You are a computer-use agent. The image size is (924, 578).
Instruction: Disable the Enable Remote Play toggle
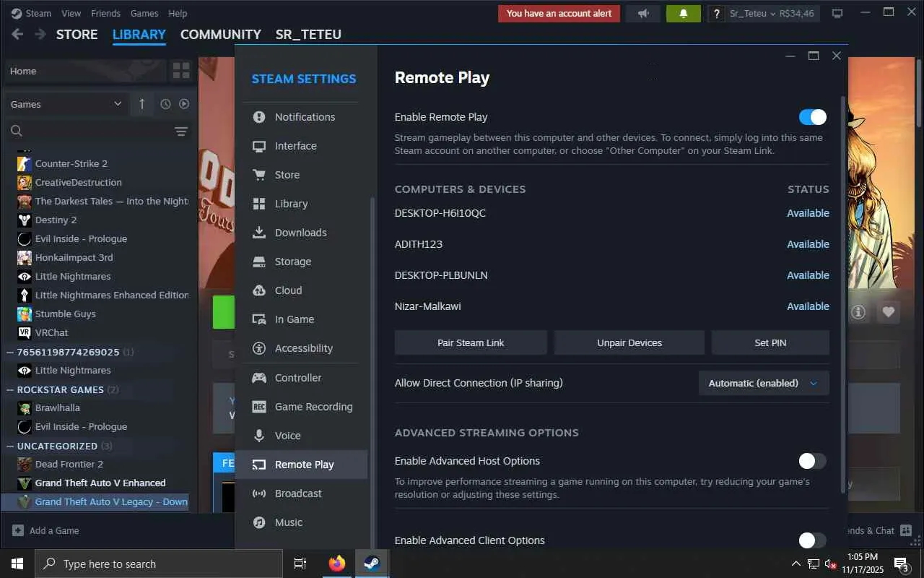pos(813,117)
